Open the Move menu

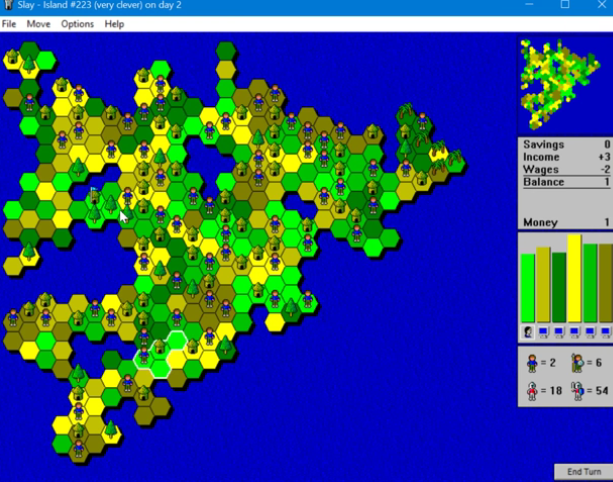click(x=38, y=23)
